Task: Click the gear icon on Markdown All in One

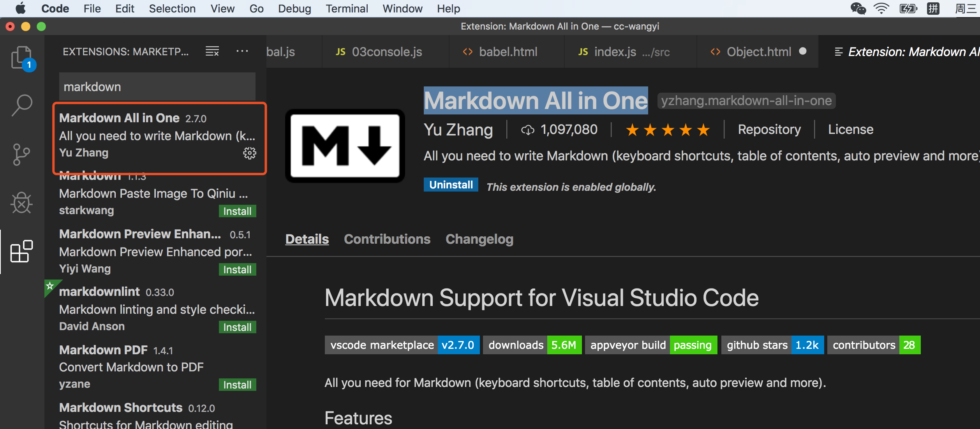Action: point(250,153)
